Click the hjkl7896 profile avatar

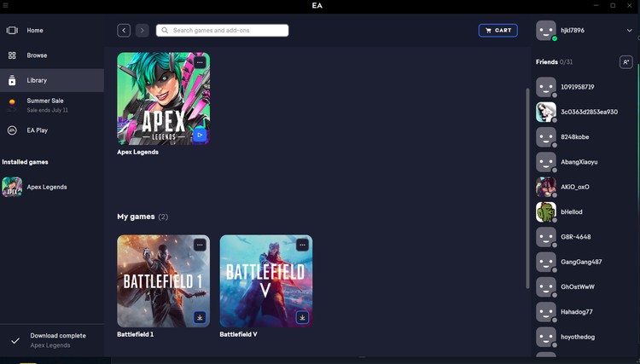[546, 31]
